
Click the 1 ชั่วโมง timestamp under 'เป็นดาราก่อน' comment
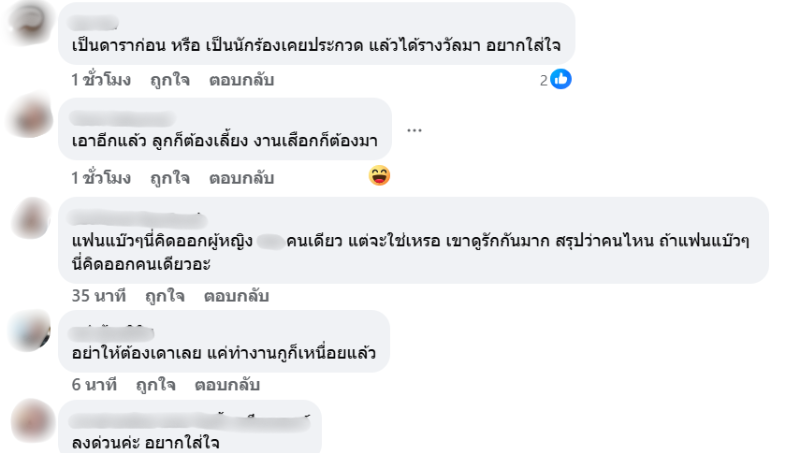[x=101, y=80]
